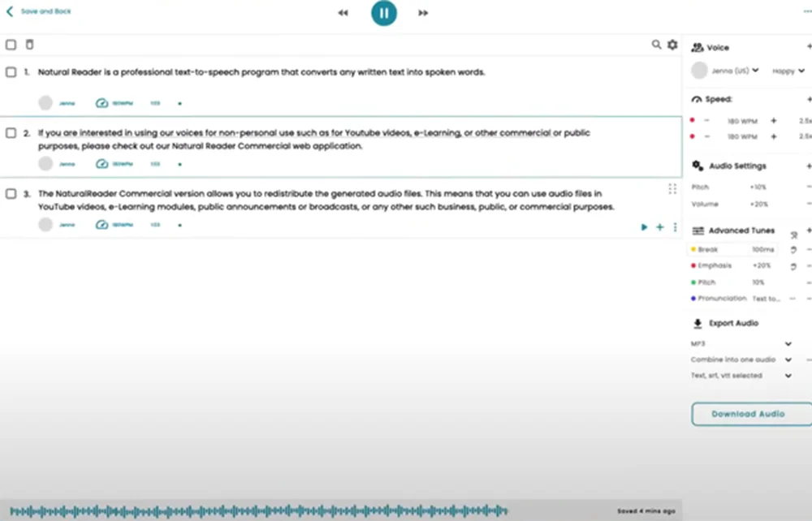The image size is (812, 521).
Task: Open the Happy style dropdown
Action: 788,71
